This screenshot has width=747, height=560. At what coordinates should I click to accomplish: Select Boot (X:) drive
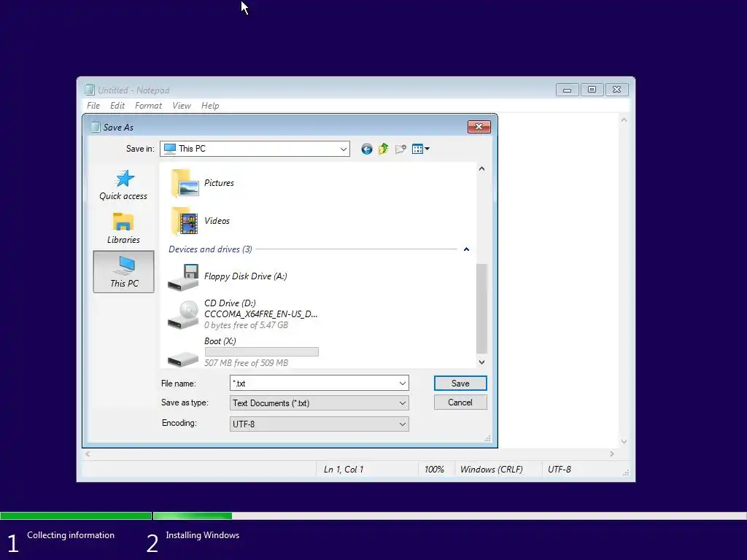coord(243,352)
